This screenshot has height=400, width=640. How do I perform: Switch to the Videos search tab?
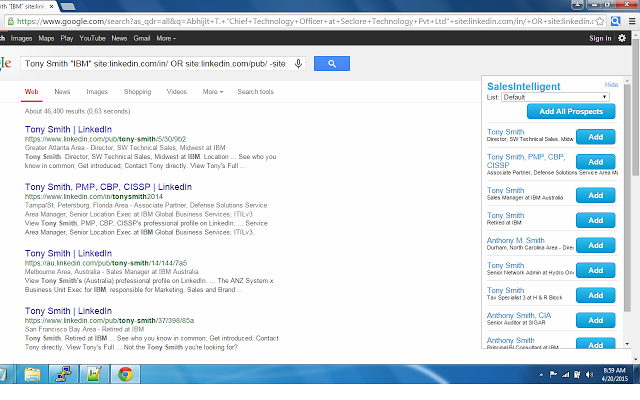(176, 92)
